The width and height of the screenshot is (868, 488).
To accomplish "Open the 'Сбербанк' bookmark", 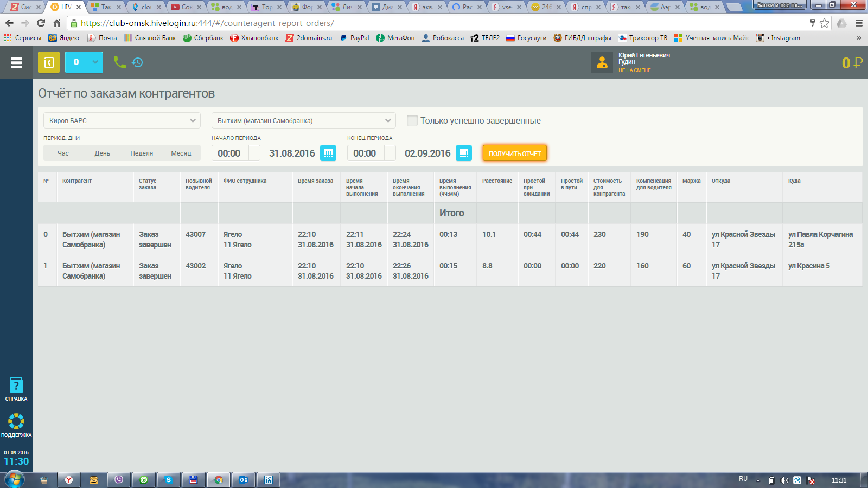I will 203,38.
